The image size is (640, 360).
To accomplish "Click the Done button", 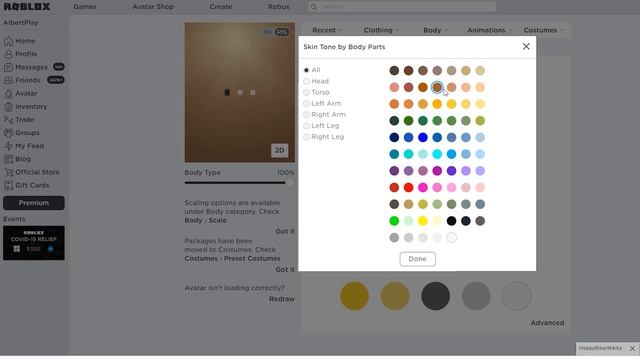I will coord(418,259).
